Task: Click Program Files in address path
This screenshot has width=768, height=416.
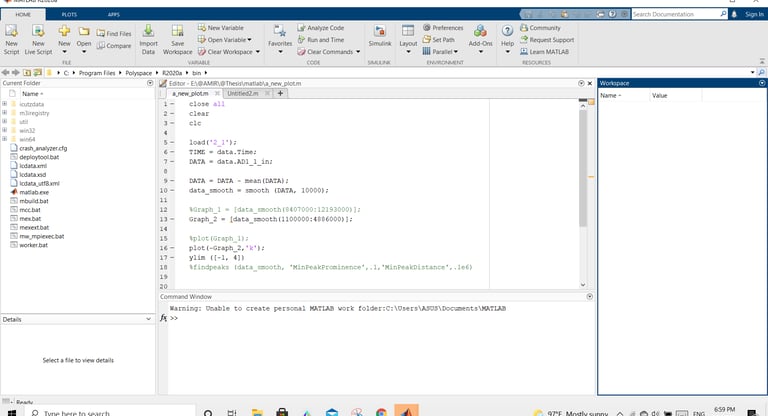Action: click(97, 73)
